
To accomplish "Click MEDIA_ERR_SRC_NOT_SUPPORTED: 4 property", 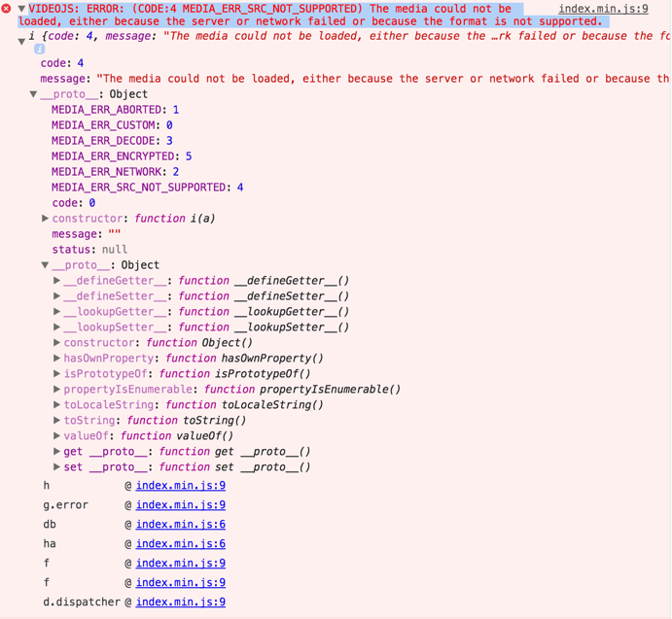I will [x=148, y=188].
